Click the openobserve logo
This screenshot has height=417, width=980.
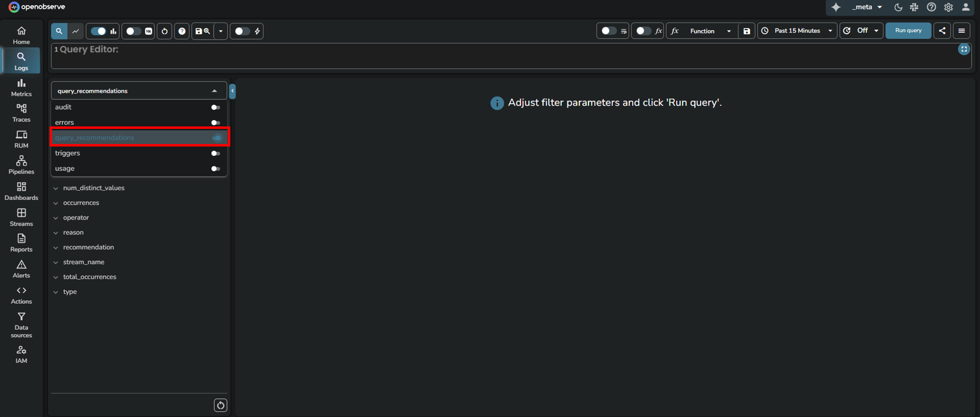(37, 7)
